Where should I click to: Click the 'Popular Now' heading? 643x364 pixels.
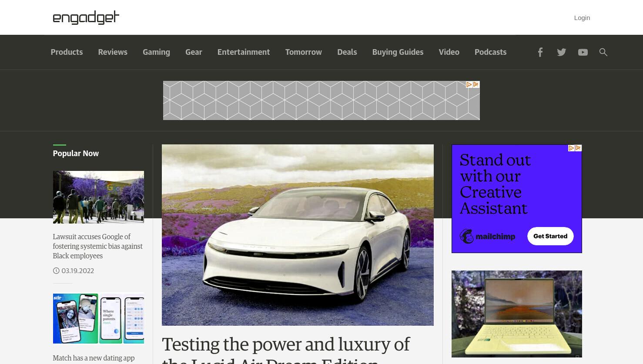[76, 154]
